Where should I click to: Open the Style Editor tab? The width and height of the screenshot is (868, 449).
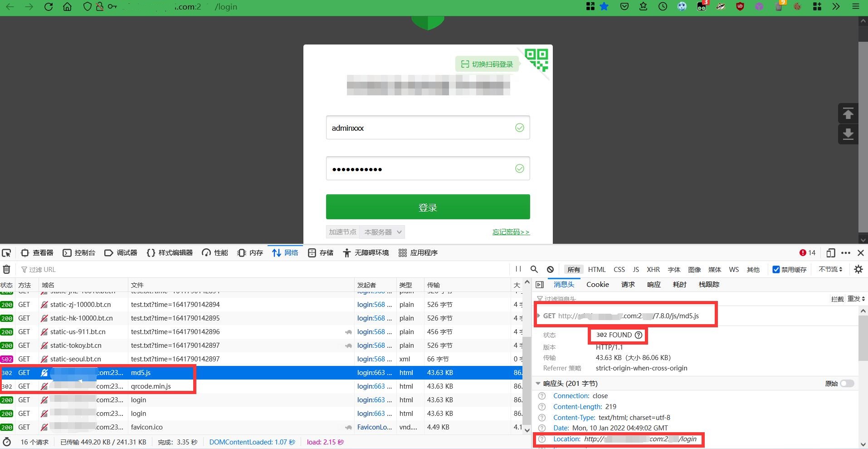click(x=170, y=253)
